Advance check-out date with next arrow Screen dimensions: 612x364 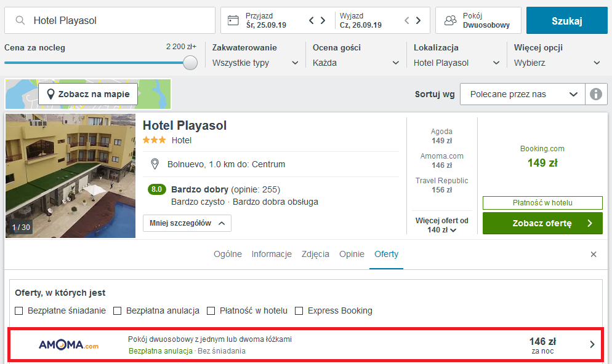(x=418, y=20)
